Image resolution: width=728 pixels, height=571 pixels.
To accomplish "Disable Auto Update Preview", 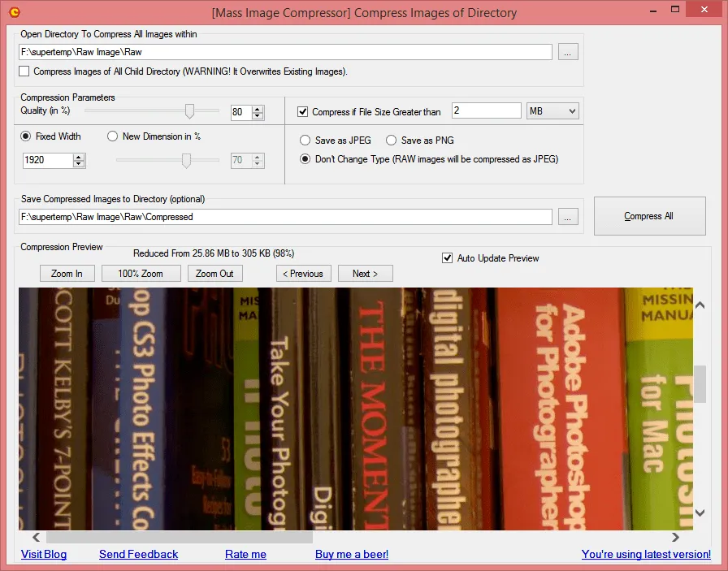I will click(x=448, y=258).
